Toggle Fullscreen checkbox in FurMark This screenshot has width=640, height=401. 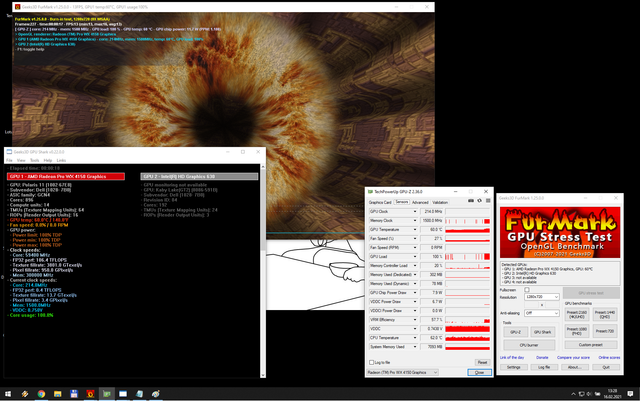click(527, 290)
